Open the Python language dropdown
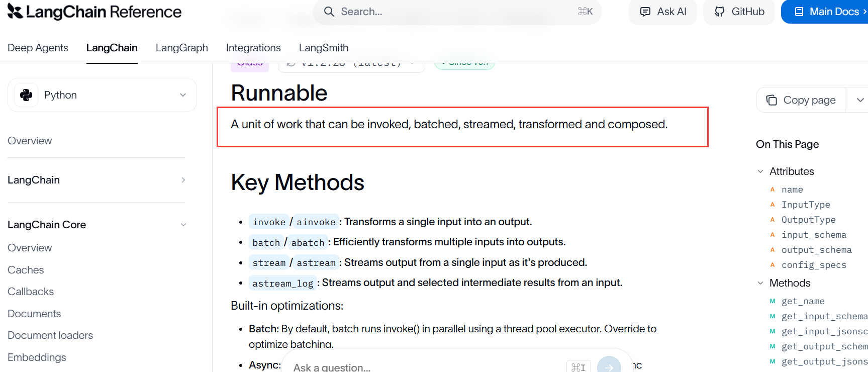This screenshot has height=372, width=868. coord(102,95)
